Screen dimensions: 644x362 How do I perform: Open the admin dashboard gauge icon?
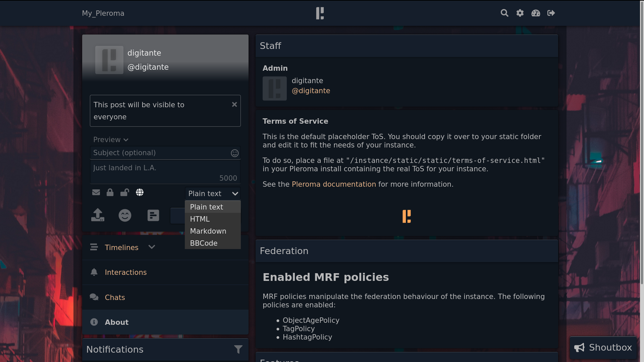point(536,13)
